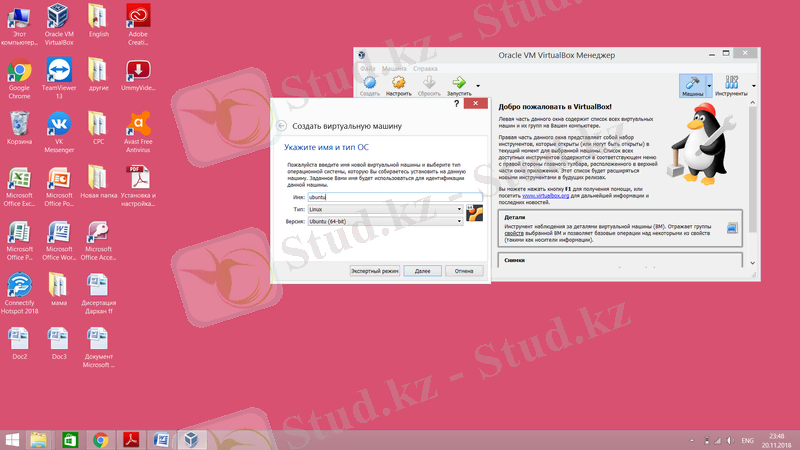Viewport: 800px width, 450px height.
Task: Select Microsoft Office PowerPoint desktop shortcut
Action: 59,186
